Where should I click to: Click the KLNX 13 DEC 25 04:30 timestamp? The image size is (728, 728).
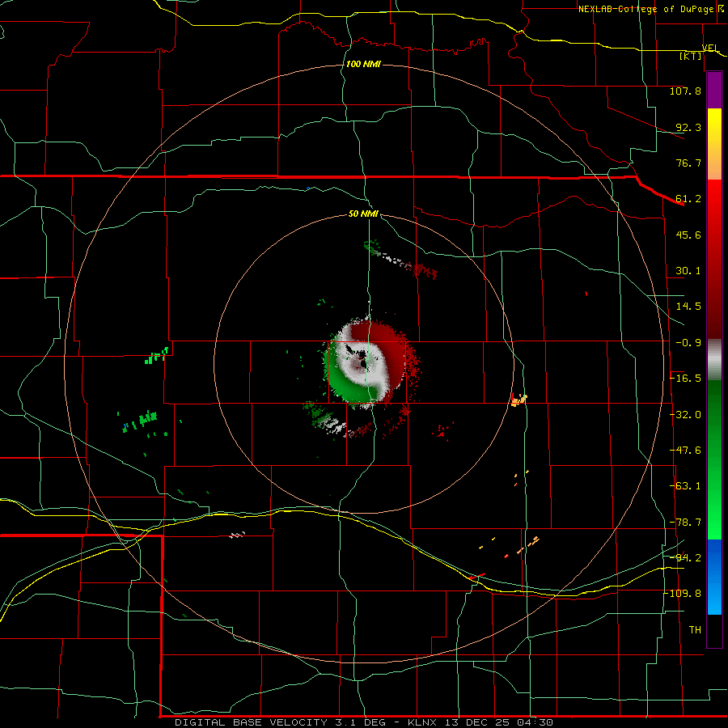coord(480,722)
